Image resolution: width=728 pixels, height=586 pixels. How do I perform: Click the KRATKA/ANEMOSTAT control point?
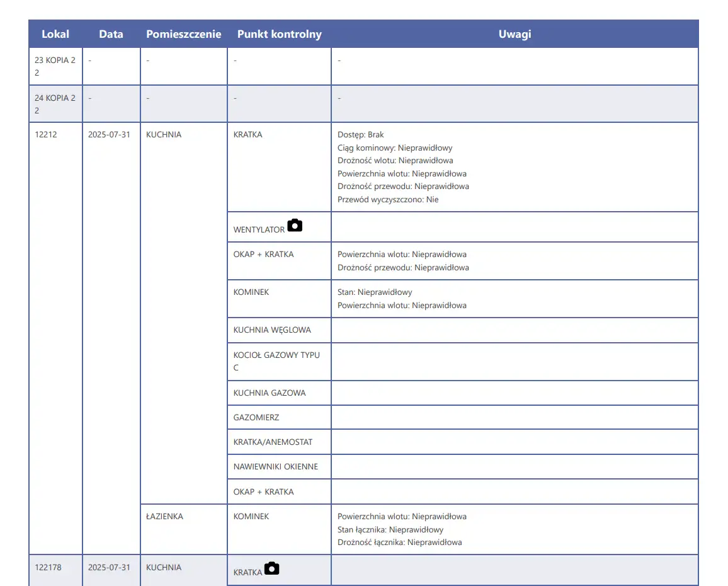tap(273, 442)
